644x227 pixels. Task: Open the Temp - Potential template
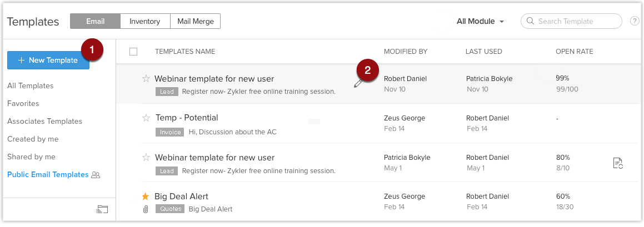[186, 118]
